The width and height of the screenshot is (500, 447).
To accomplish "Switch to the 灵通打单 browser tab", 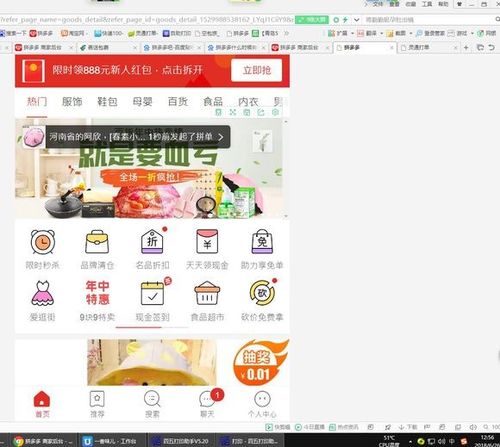I will [x=427, y=48].
